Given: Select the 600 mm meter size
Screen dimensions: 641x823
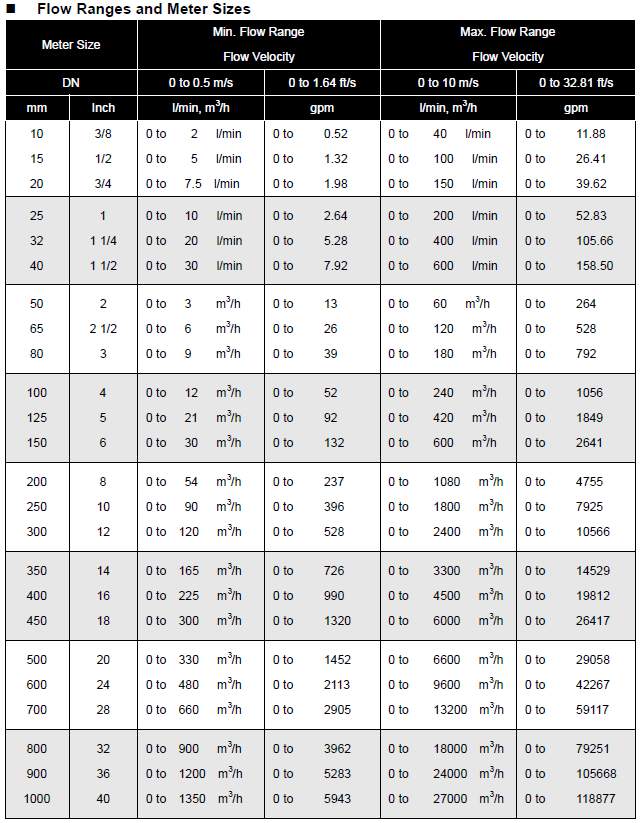Looking at the screenshot, I should tap(37, 685).
